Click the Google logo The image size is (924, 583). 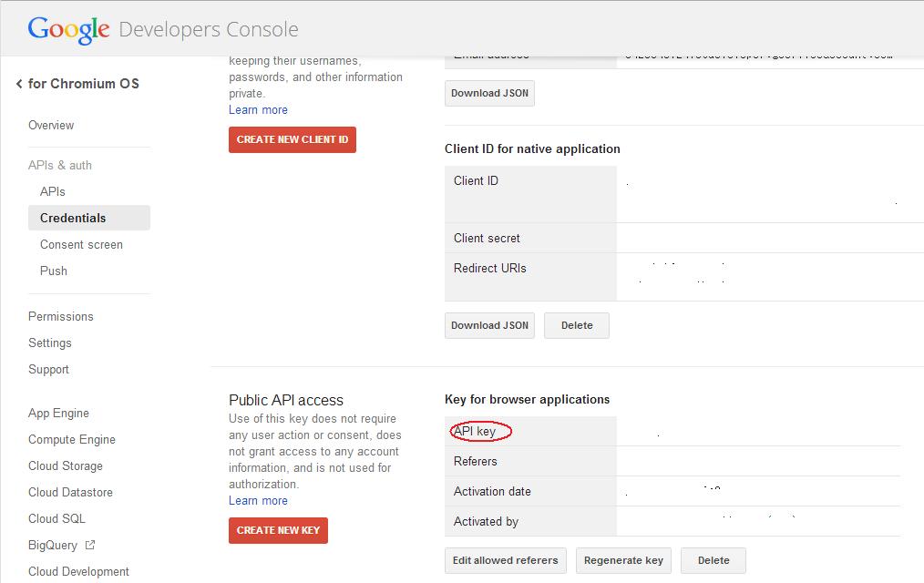coord(68,29)
